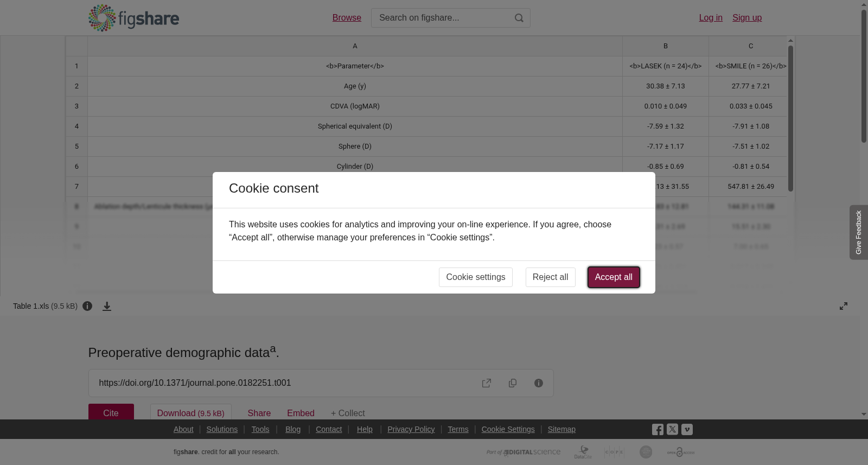Open the Terms footer link

pyautogui.click(x=458, y=429)
